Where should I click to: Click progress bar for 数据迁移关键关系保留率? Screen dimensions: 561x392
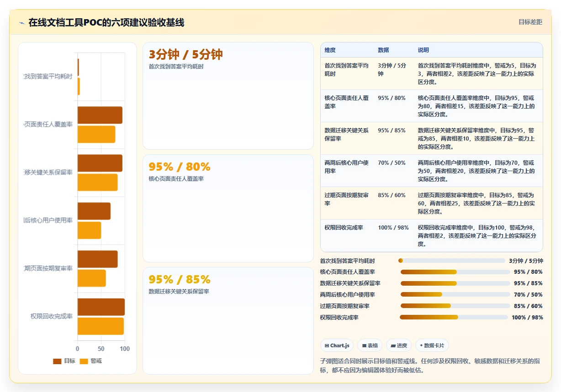tap(455, 283)
